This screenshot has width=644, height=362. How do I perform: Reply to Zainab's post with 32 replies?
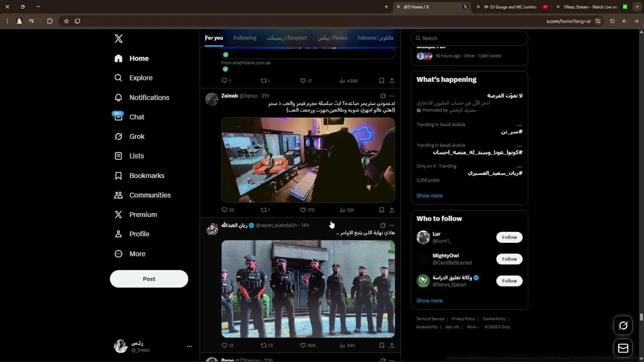[228, 210]
